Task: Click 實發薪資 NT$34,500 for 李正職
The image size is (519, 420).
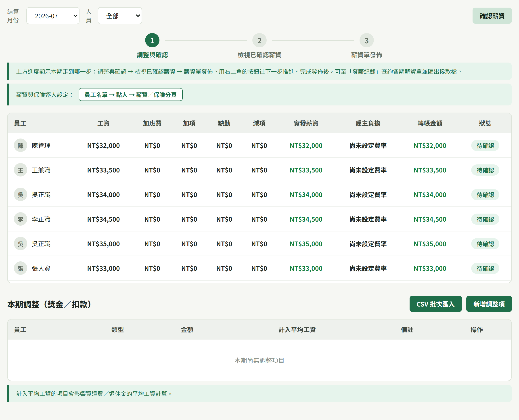Action: coord(306,219)
